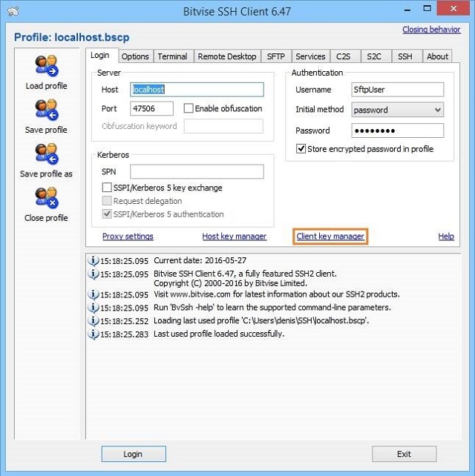Uncheck Store encrypted password in profile

coord(301,149)
